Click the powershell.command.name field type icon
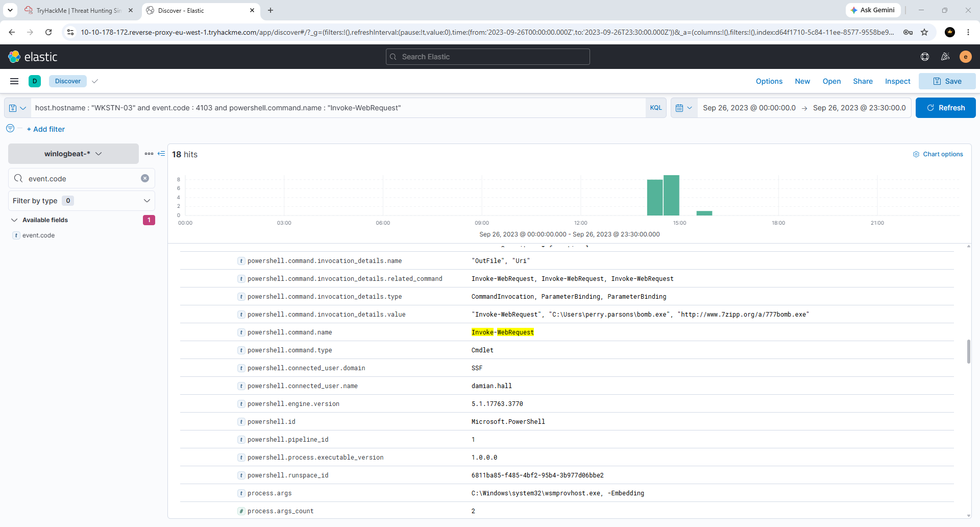 (241, 332)
